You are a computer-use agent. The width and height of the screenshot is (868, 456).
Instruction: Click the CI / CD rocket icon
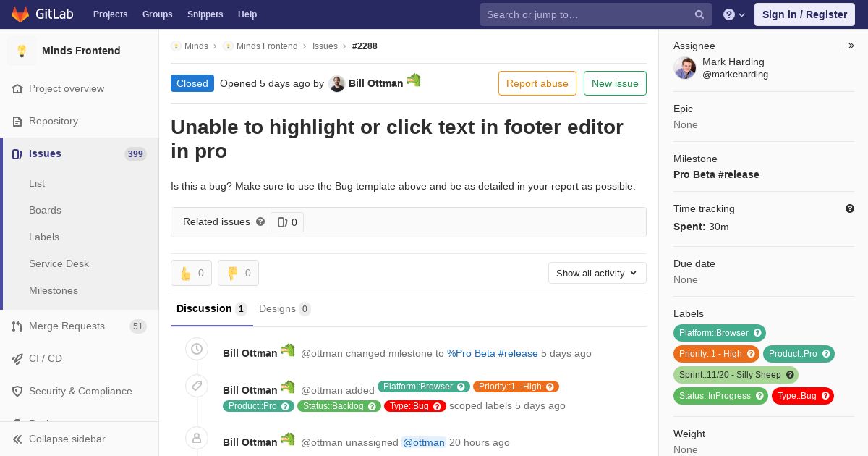pos(17,359)
